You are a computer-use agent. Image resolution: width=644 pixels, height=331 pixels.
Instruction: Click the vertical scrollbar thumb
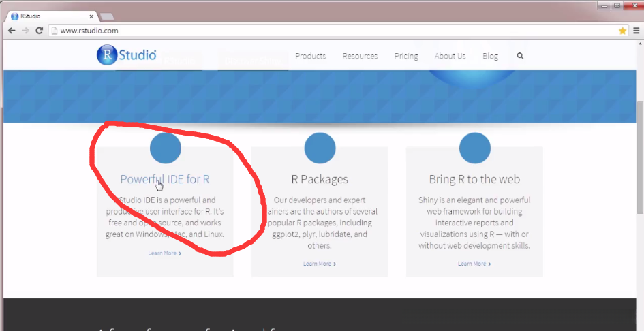click(640, 157)
